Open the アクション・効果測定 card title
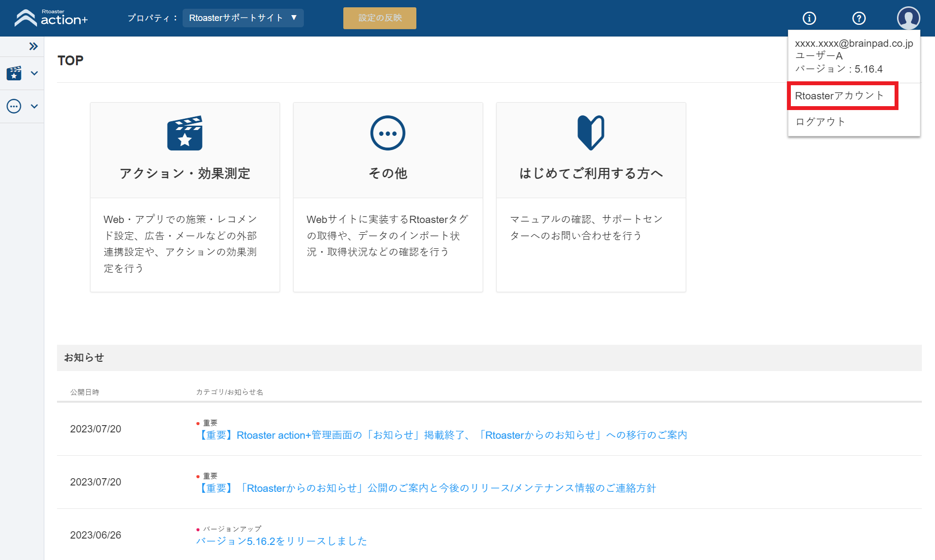Image resolution: width=935 pixels, height=560 pixels. tap(185, 173)
